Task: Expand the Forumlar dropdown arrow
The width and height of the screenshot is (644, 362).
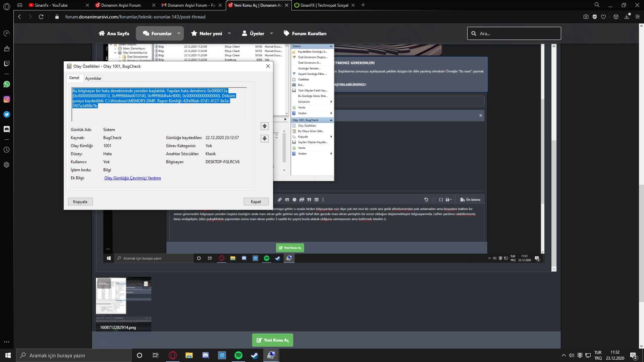Action: tap(179, 34)
